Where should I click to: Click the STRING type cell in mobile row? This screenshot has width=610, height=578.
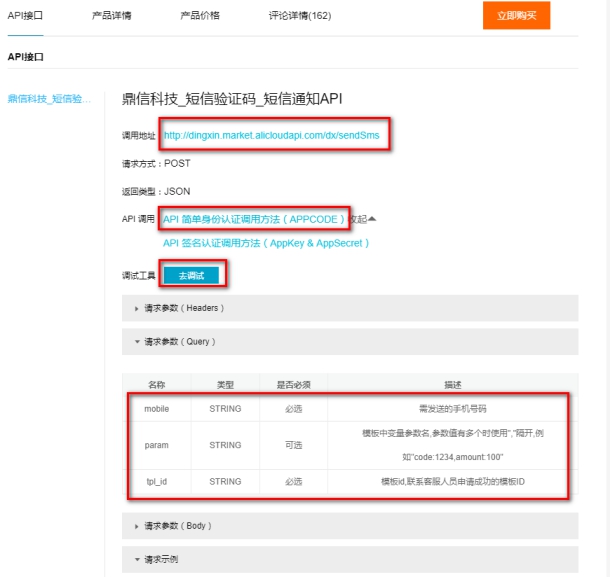225,409
